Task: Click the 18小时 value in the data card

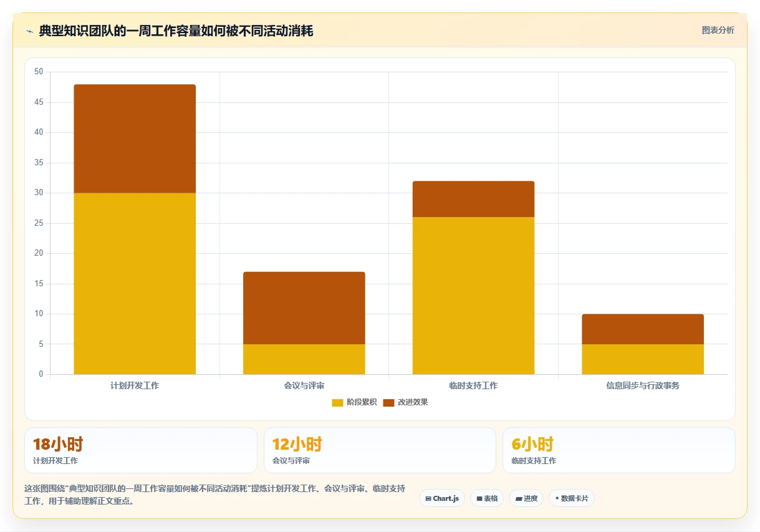Action: click(x=58, y=445)
